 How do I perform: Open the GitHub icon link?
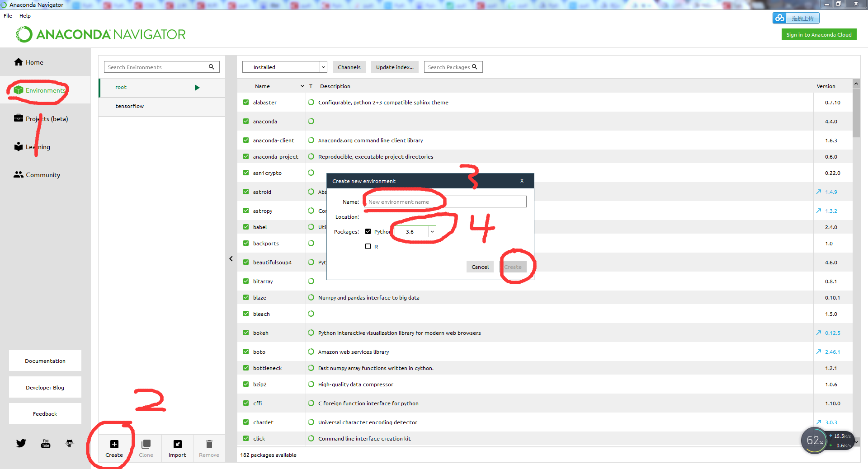coord(69,443)
